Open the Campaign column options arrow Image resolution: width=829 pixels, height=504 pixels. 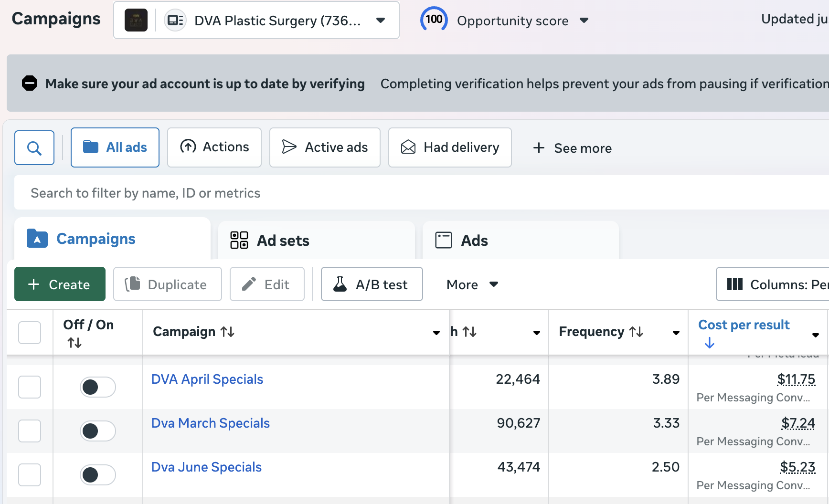(436, 333)
